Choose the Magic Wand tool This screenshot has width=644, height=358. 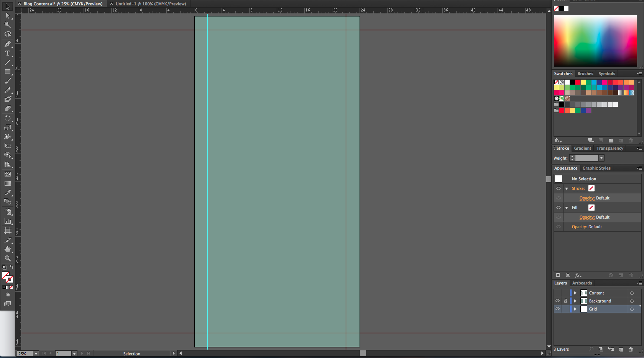7,25
